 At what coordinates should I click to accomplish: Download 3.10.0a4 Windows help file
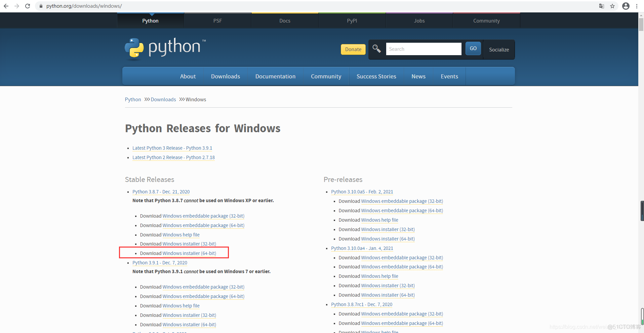pyautogui.click(x=379, y=276)
